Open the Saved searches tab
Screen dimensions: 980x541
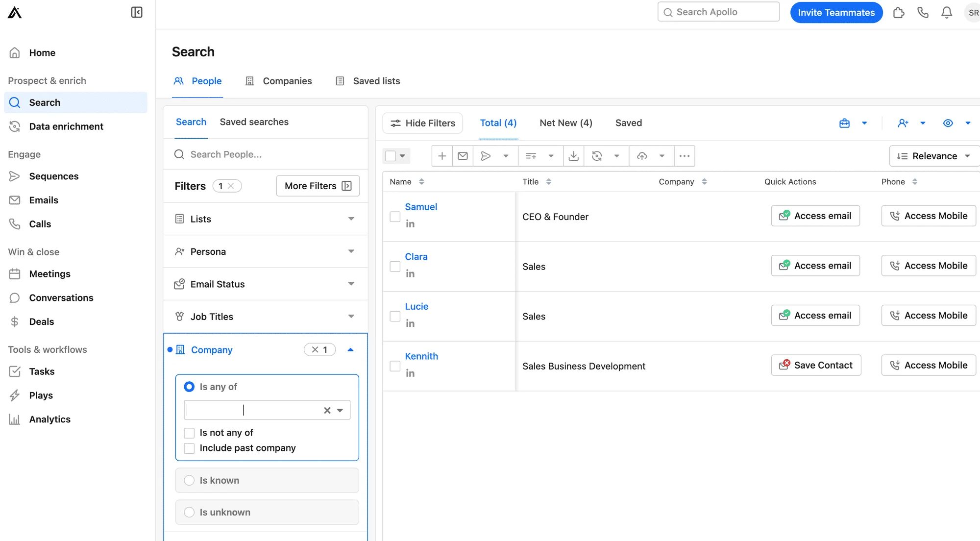click(254, 122)
